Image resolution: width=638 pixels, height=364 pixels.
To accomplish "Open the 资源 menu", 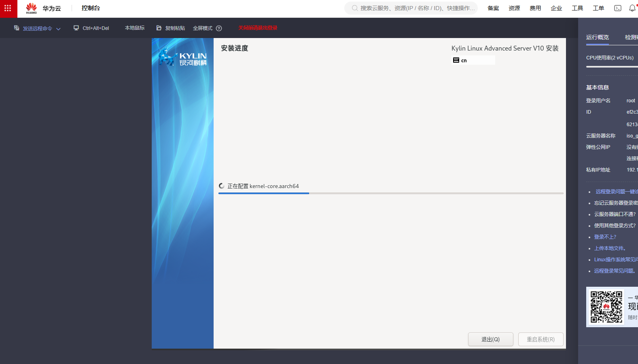I will click(x=514, y=8).
